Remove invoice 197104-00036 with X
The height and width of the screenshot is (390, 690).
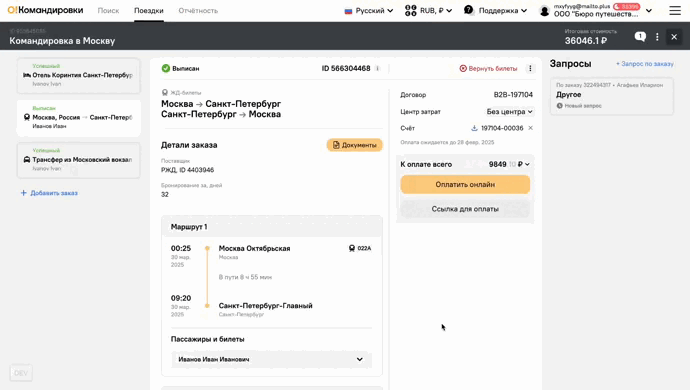(530, 128)
